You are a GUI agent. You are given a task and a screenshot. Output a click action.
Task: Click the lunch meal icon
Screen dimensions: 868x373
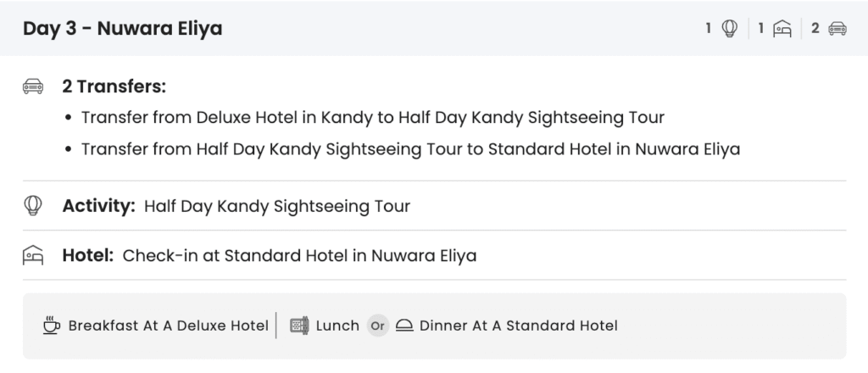point(298,326)
